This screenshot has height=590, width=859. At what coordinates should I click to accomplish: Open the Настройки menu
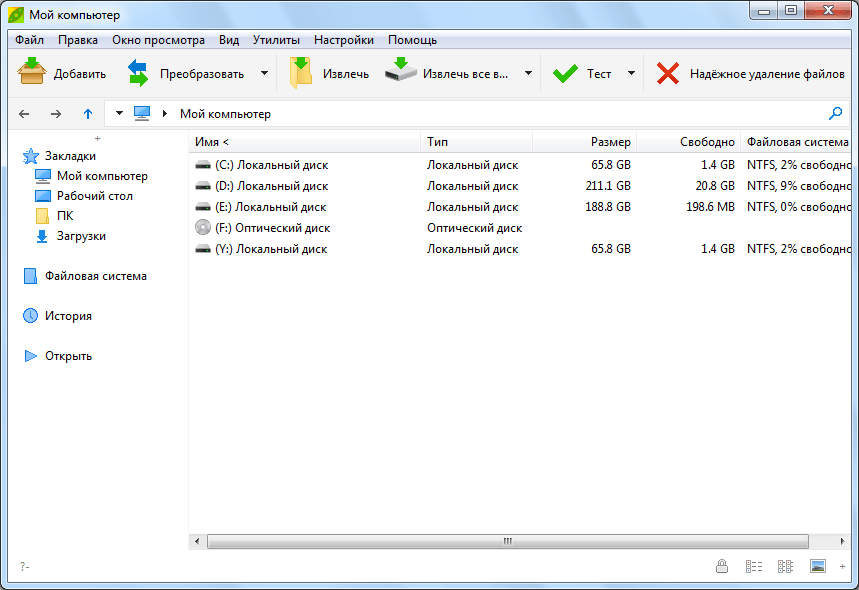click(343, 40)
